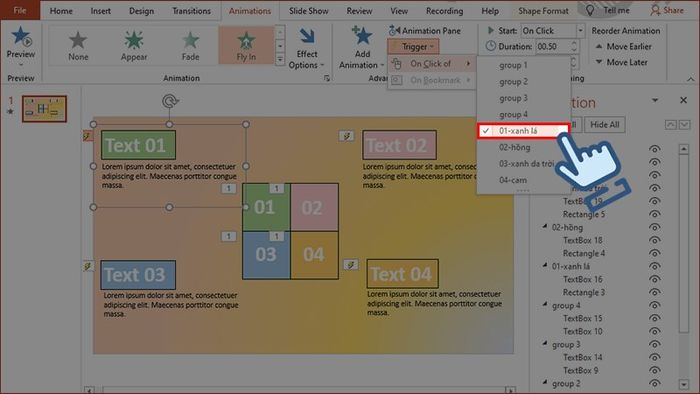Viewport: 700px width, 394px height.
Task: Select the Appear animation effect
Action: [133, 46]
